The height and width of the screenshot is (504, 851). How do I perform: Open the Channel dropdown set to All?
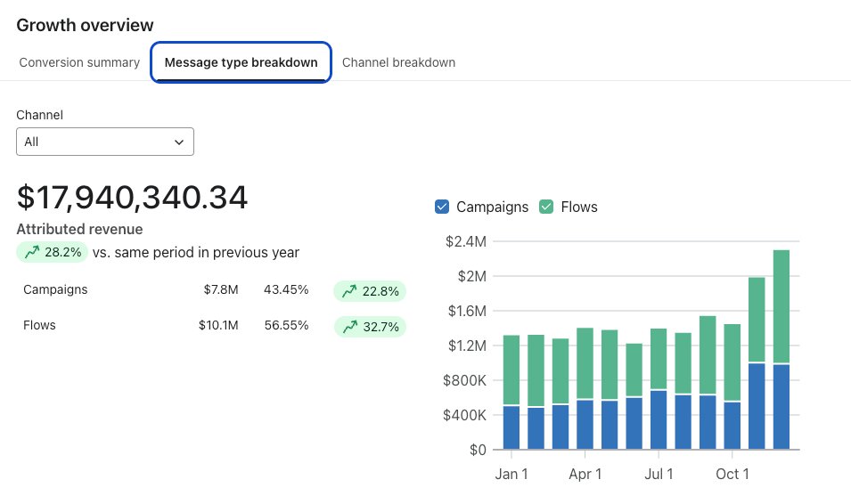pyautogui.click(x=104, y=142)
